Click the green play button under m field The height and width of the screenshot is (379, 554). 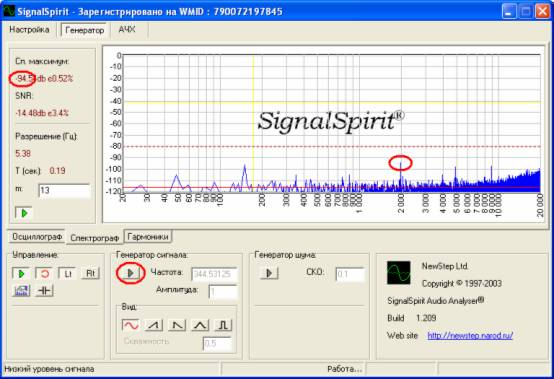pos(24,213)
